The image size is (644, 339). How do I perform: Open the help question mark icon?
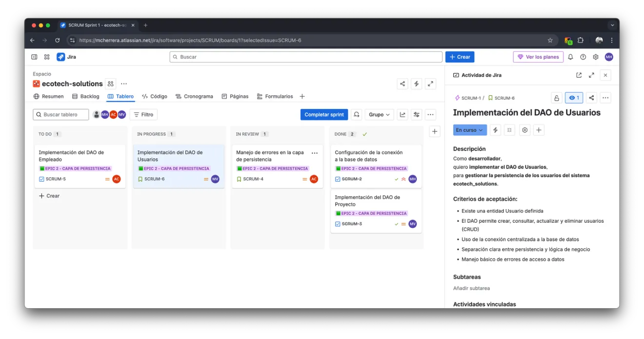point(583,57)
